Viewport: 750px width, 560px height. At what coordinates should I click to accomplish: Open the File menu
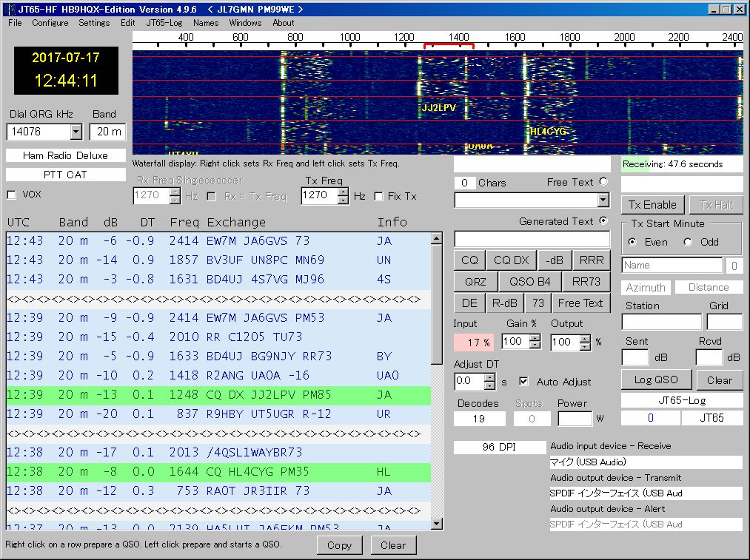[15, 22]
